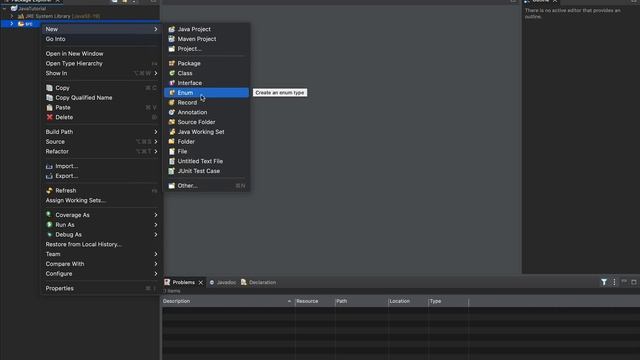The width and height of the screenshot is (640, 360).
Task: Click the green Run As icon
Action: (49, 224)
